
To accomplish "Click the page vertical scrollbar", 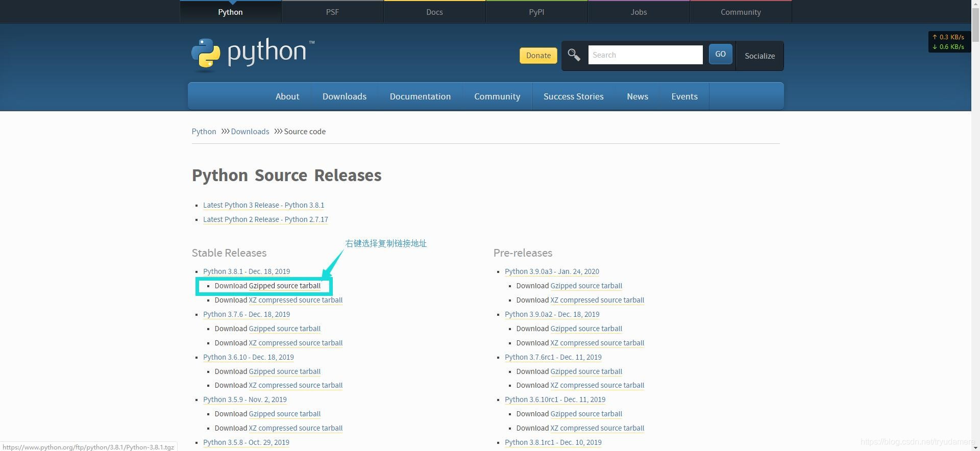I will 975,225.
